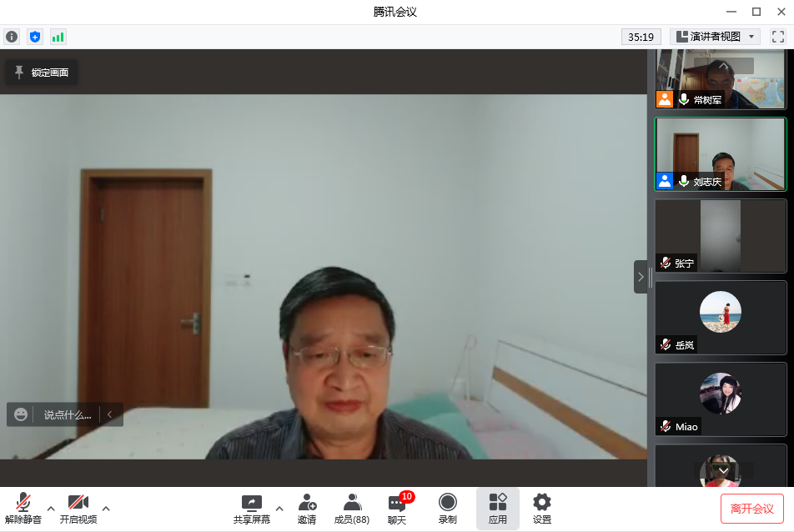Image resolution: width=794 pixels, height=532 pixels.
Task: Open the 邀请 invite button
Action: [x=307, y=509]
